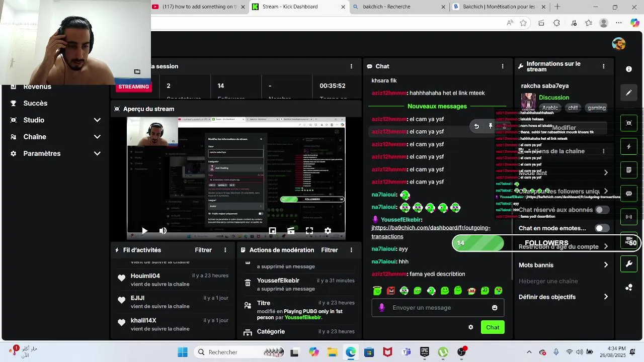Click the Arabic tag chip
644x362 pixels.
(550, 108)
